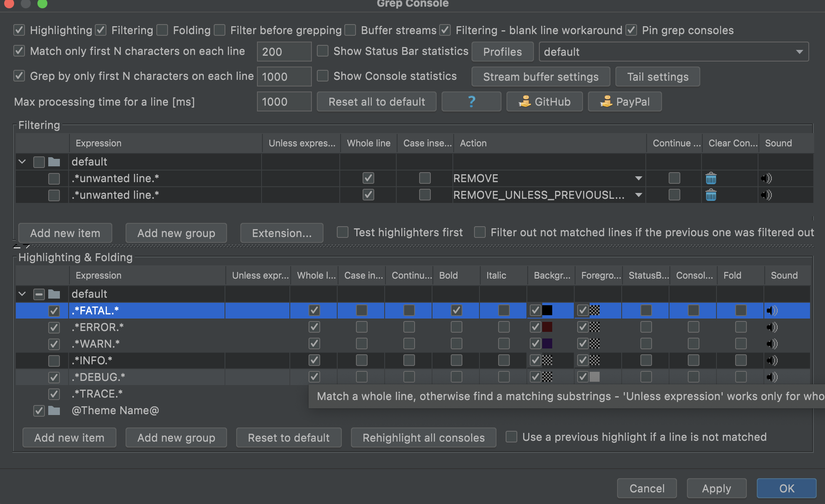The image size is (825, 504).
Task: Click Max processing time input field
Action: coord(284,102)
